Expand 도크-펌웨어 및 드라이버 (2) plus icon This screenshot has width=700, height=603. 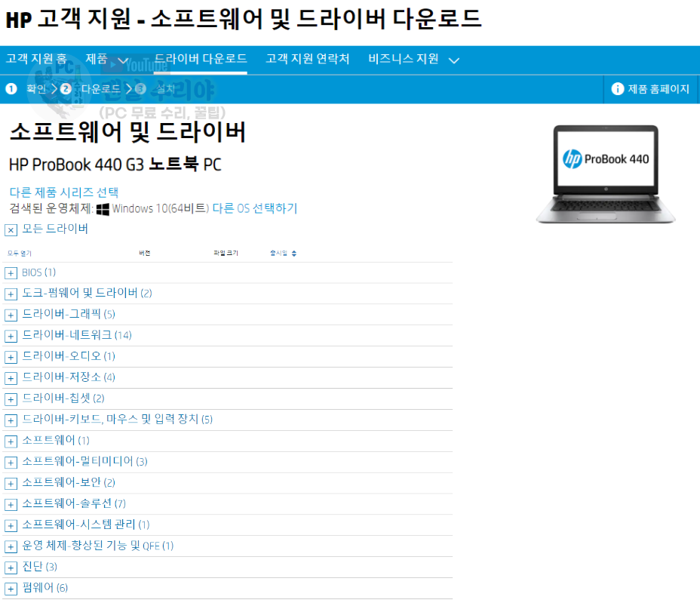tap(11, 294)
